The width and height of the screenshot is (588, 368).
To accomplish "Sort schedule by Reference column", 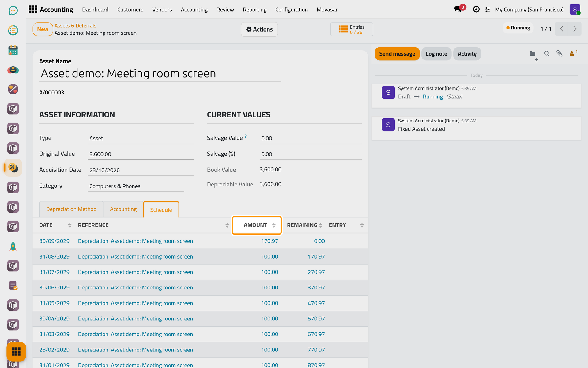I will coord(153,225).
